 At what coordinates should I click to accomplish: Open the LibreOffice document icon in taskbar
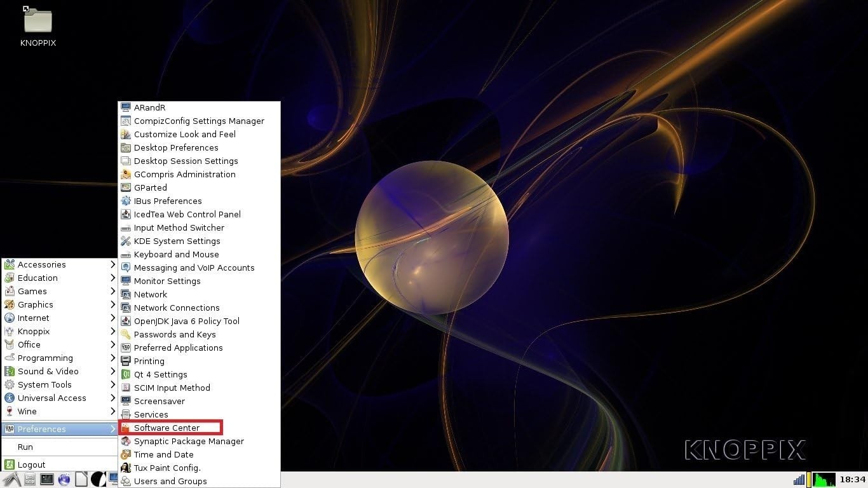click(x=81, y=480)
